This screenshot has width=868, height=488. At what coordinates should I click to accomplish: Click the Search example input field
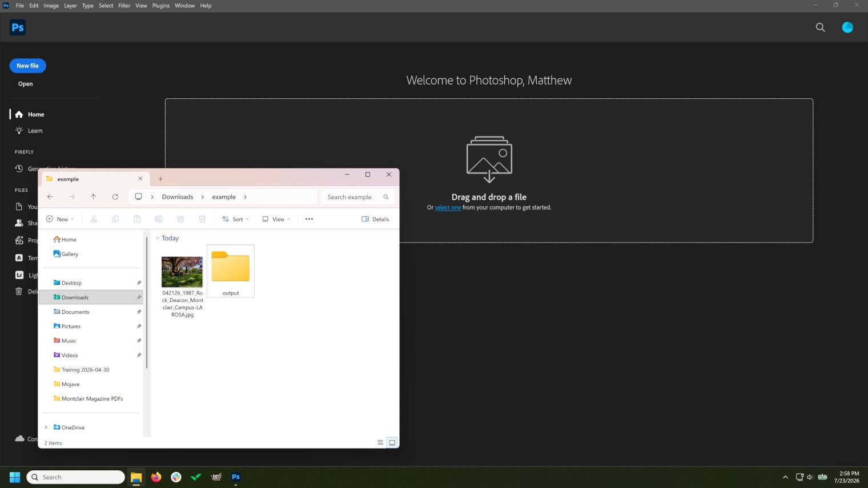pyautogui.click(x=357, y=197)
